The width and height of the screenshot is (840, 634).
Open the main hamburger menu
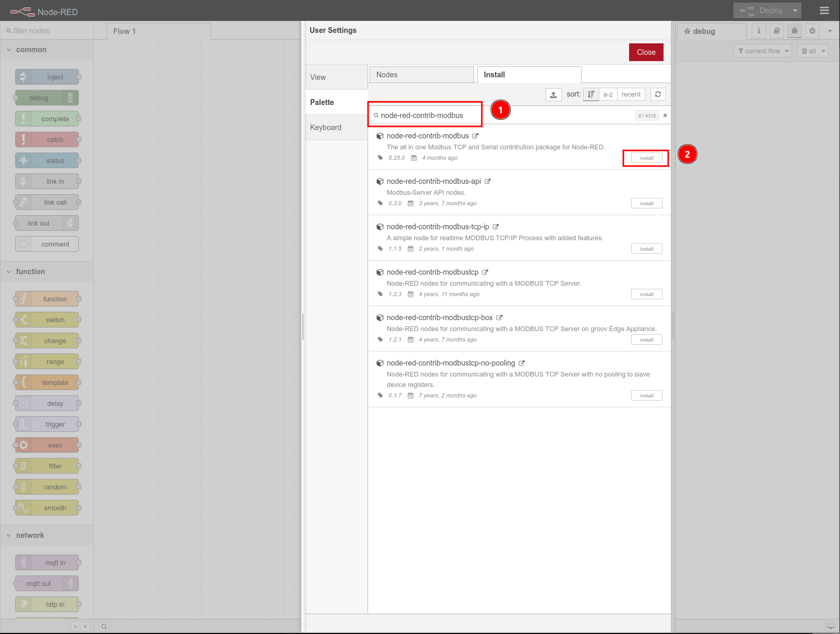pos(824,10)
